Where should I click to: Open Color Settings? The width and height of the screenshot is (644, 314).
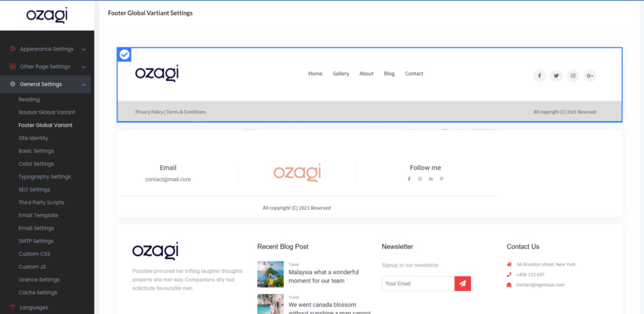36,164
